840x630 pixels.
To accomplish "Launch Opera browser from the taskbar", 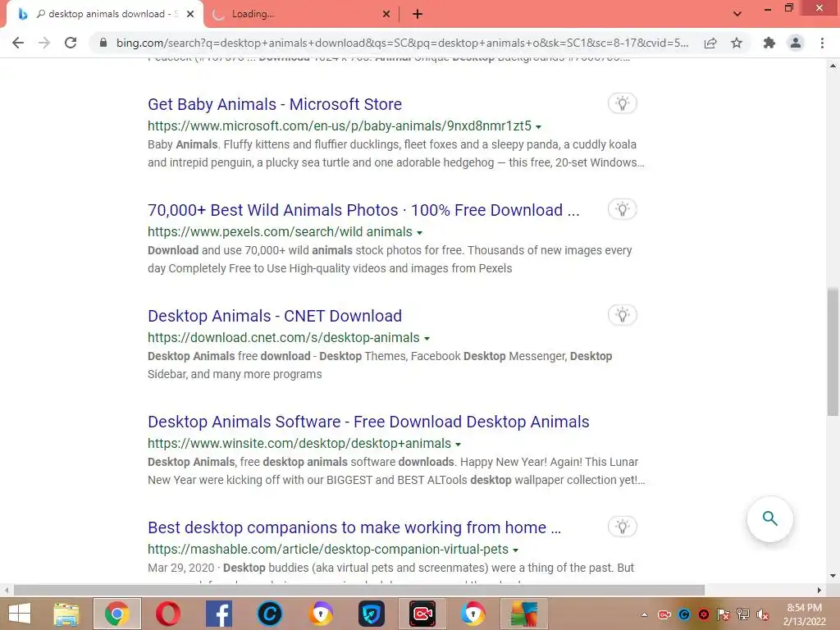I will pyautogui.click(x=167, y=614).
